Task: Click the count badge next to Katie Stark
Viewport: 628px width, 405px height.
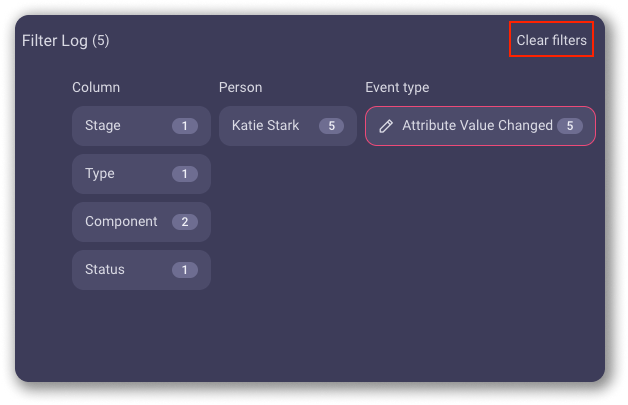Action: click(331, 126)
